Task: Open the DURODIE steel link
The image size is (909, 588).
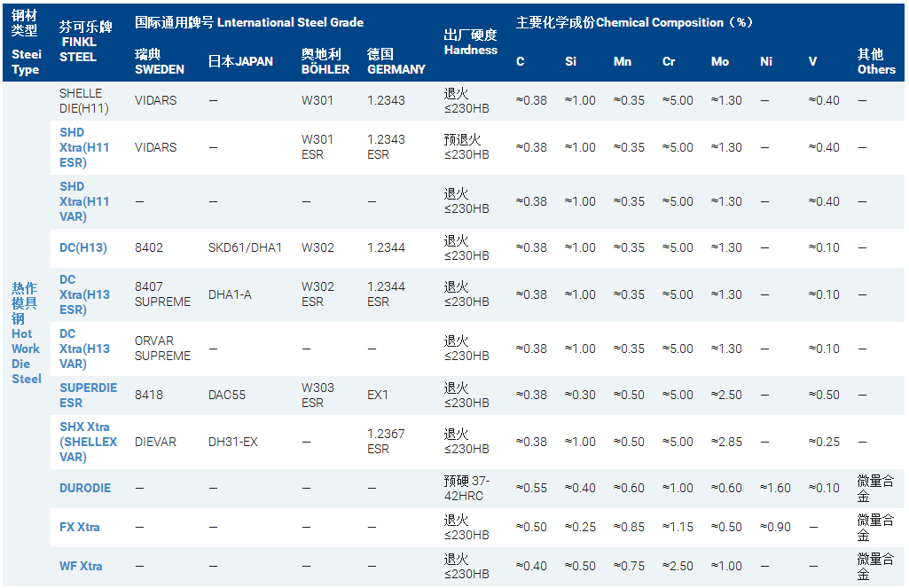Action: tap(85, 488)
